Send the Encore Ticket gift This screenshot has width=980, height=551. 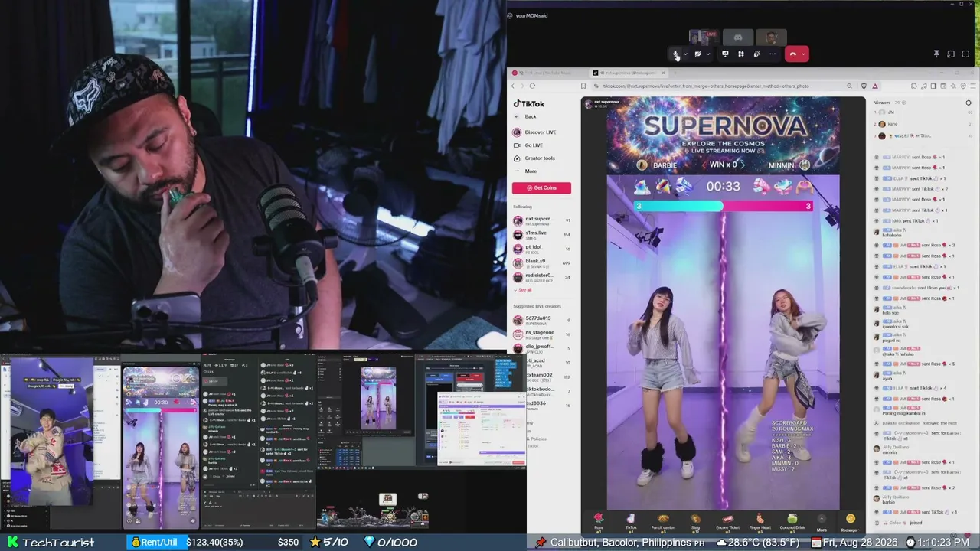(x=727, y=521)
